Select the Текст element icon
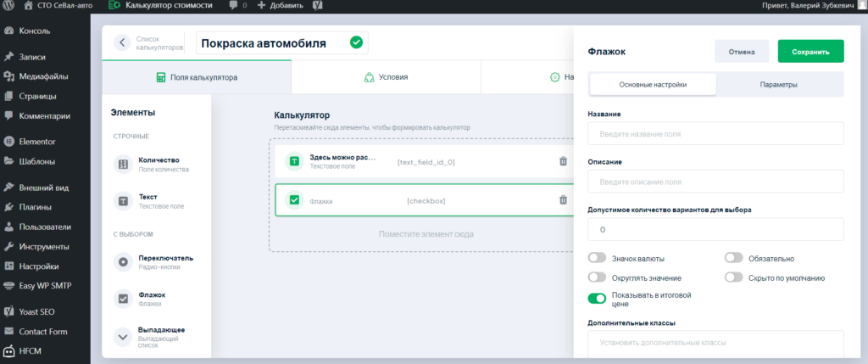868x364 pixels. pyautogui.click(x=123, y=201)
